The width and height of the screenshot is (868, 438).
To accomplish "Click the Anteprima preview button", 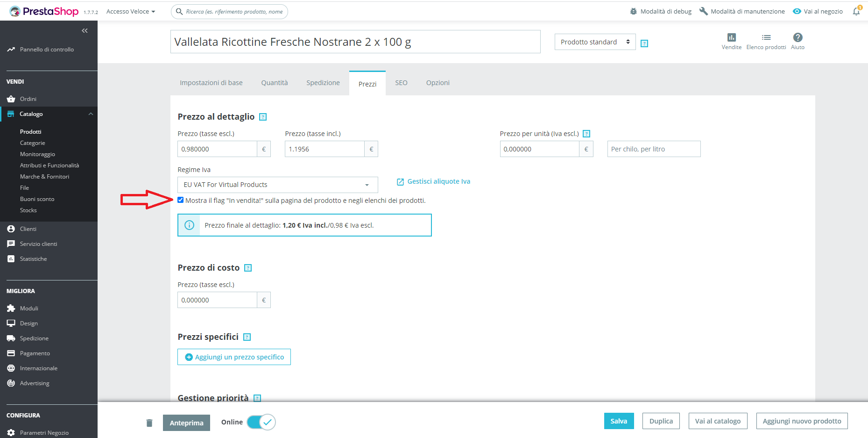I will (x=187, y=423).
